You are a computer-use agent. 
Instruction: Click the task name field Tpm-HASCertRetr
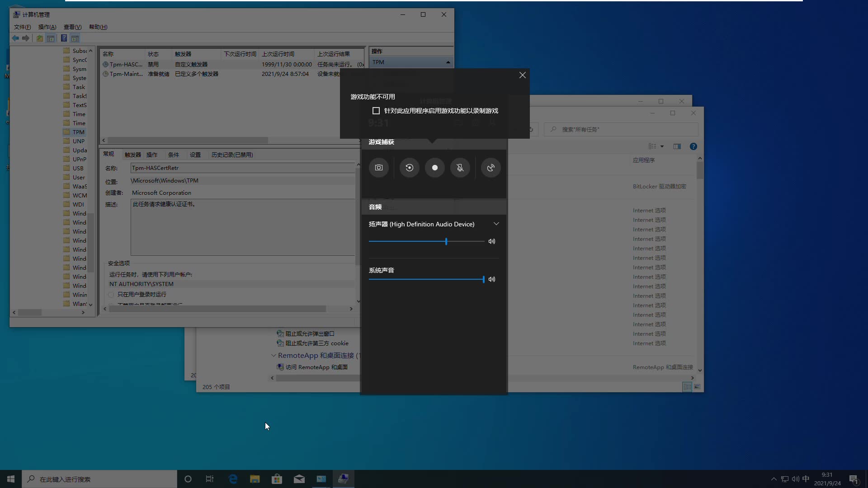(x=243, y=168)
